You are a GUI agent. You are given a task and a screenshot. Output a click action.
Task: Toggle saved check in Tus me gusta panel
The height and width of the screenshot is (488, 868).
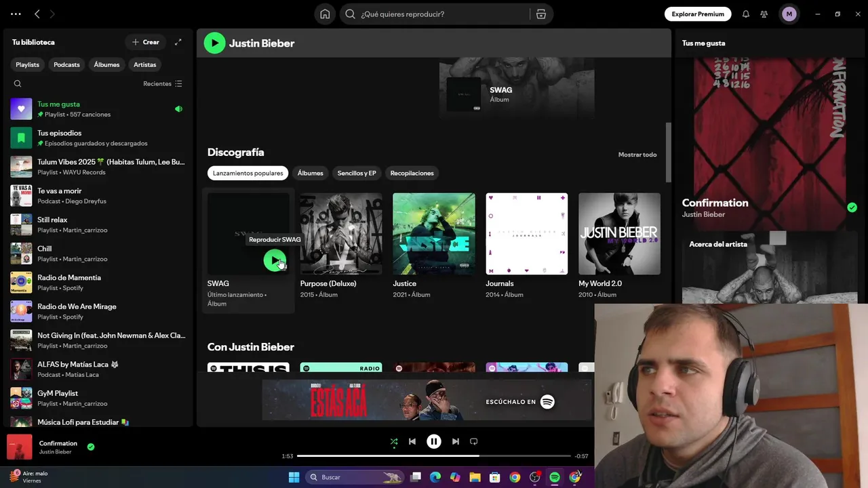(852, 207)
